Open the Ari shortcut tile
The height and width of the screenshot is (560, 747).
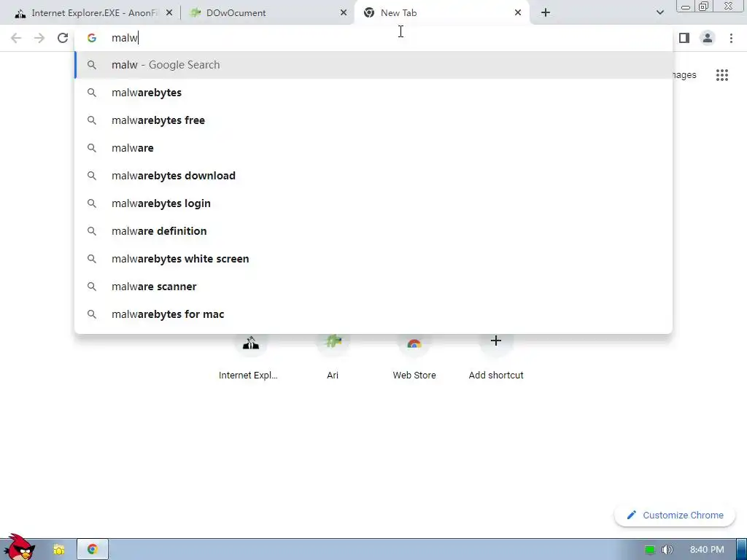pyautogui.click(x=333, y=357)
